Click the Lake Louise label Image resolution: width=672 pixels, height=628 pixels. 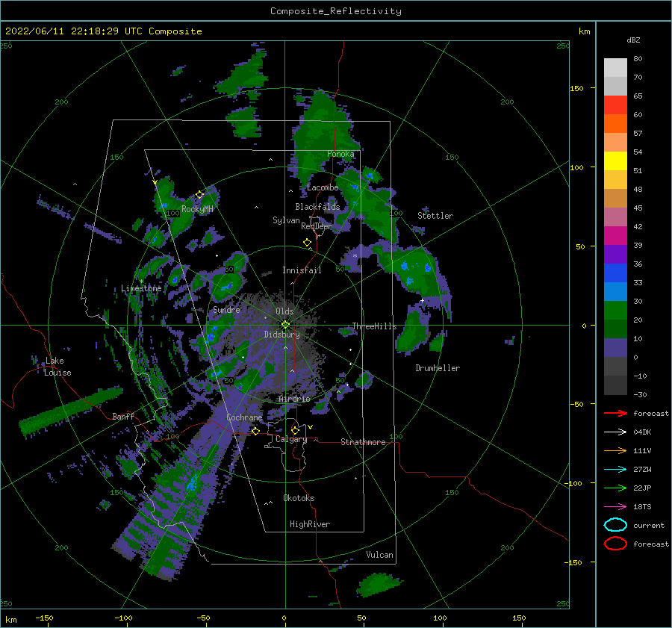click(x=57, y=367)
